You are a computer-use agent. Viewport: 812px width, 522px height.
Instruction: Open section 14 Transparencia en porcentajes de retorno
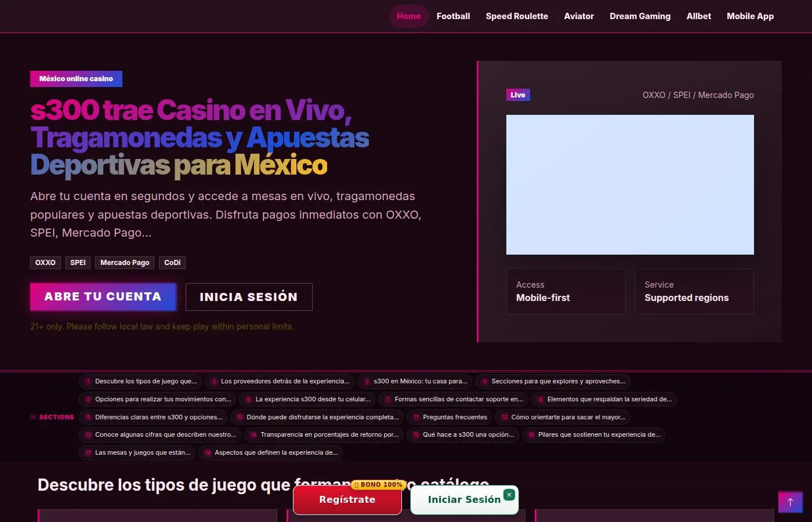[x=324, y=435]
